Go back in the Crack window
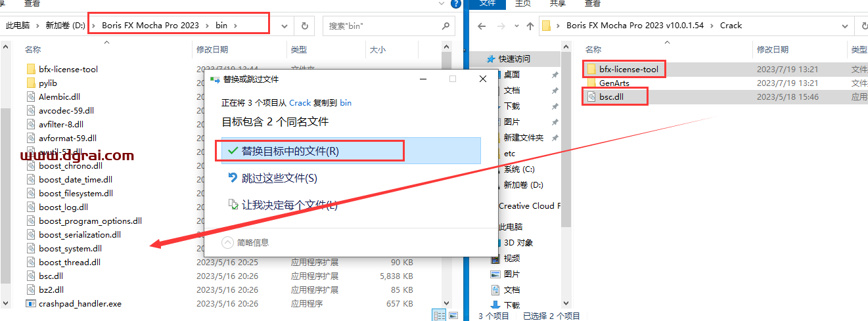The width and height of the screenshot is (868, 321). (482, 26)
